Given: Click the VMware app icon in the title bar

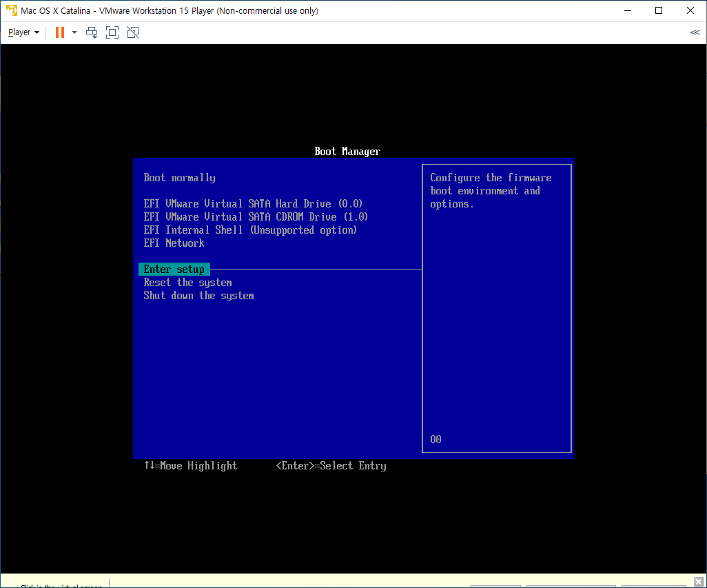Looking at the screenshot, I should (x=11, y=10).
